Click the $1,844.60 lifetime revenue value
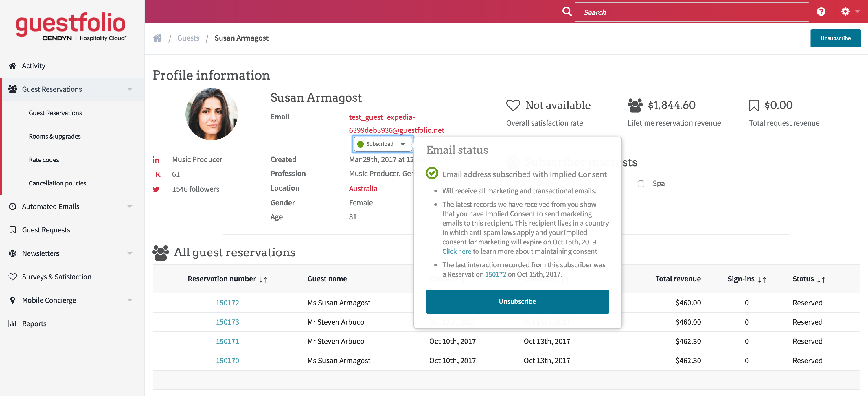This screenshot has height=396, width=868. [672, 105]
